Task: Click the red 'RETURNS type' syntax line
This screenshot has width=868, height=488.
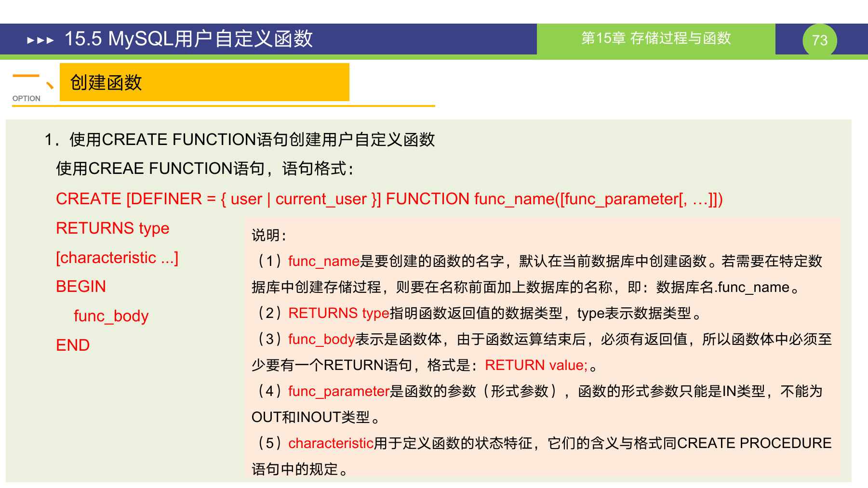Action: [113, 228]
